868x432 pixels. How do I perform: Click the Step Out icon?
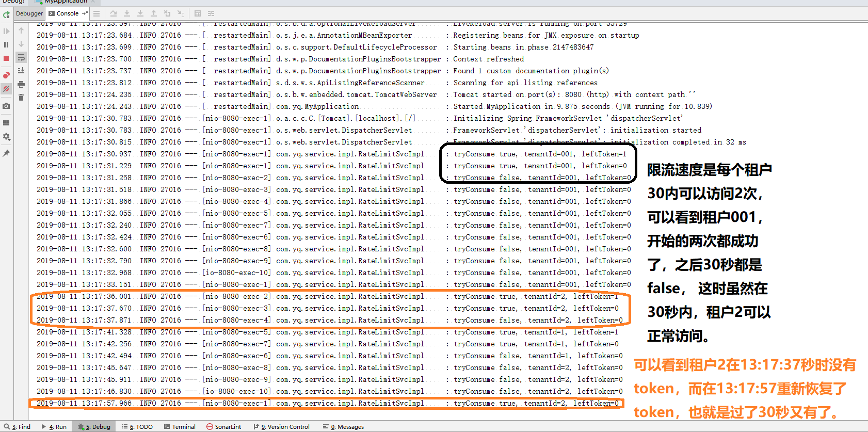tap(154, 13)
